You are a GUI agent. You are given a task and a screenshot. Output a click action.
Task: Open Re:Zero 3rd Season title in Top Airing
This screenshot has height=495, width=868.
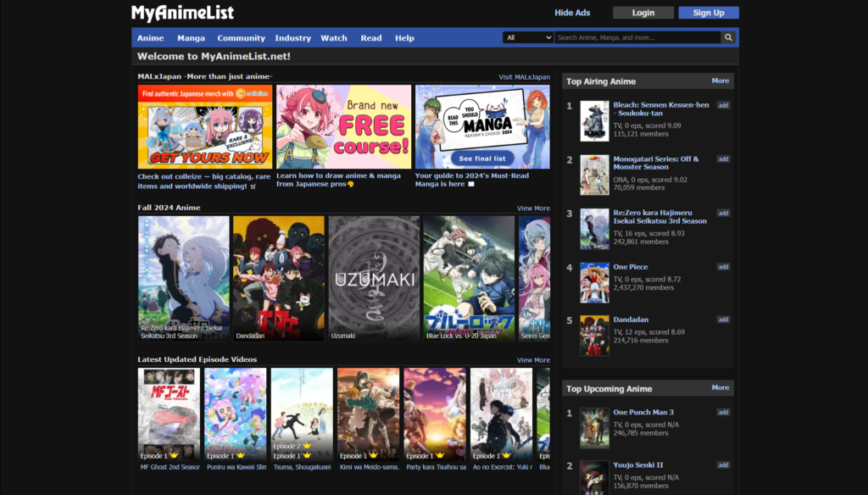tap(659, 216)
